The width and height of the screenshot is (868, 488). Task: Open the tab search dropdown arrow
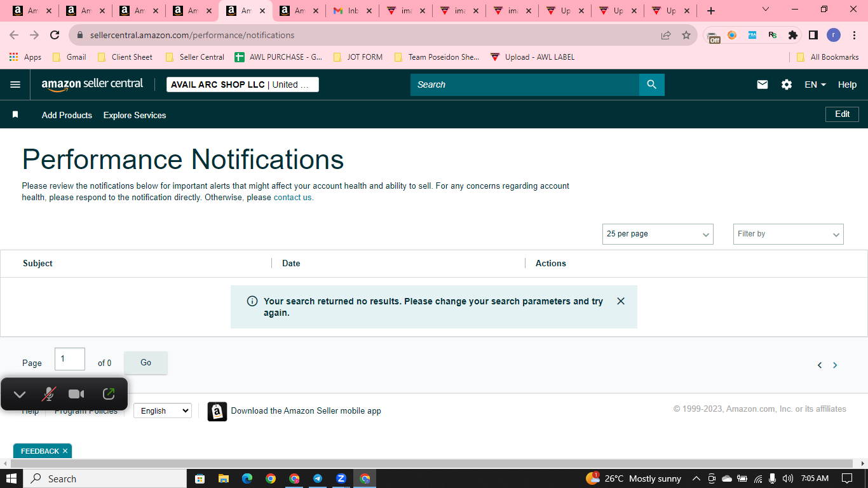(766, 10)
